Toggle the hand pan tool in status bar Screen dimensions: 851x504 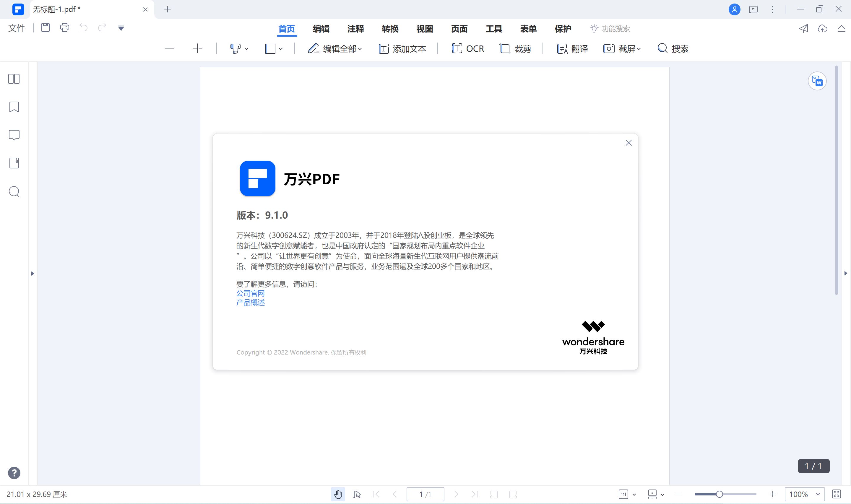[x=338, y=494]
